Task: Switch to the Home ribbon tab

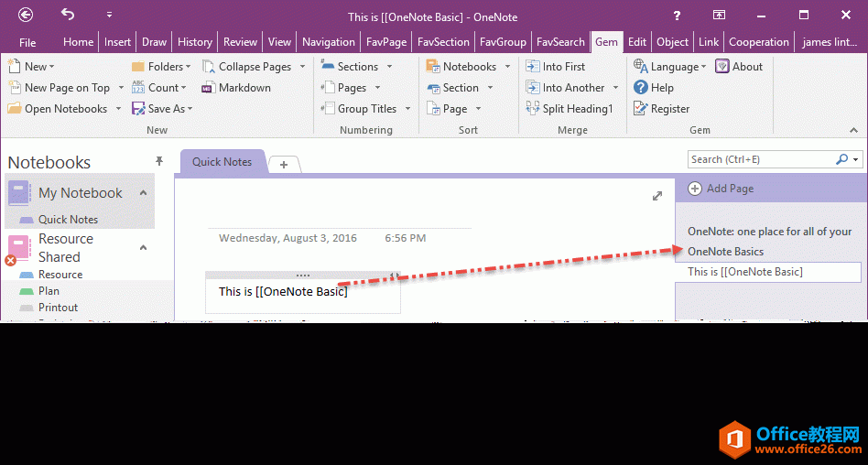Action: (78, 42)
